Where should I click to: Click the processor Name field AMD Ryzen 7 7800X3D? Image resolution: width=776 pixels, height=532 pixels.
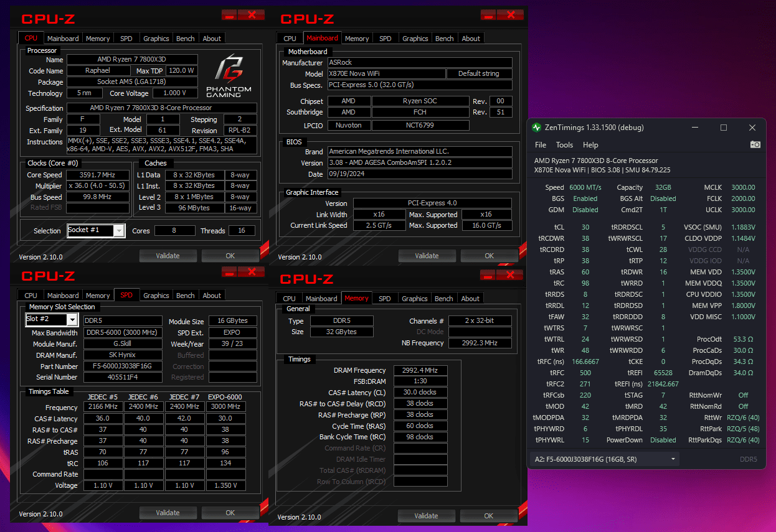(132, 60)
